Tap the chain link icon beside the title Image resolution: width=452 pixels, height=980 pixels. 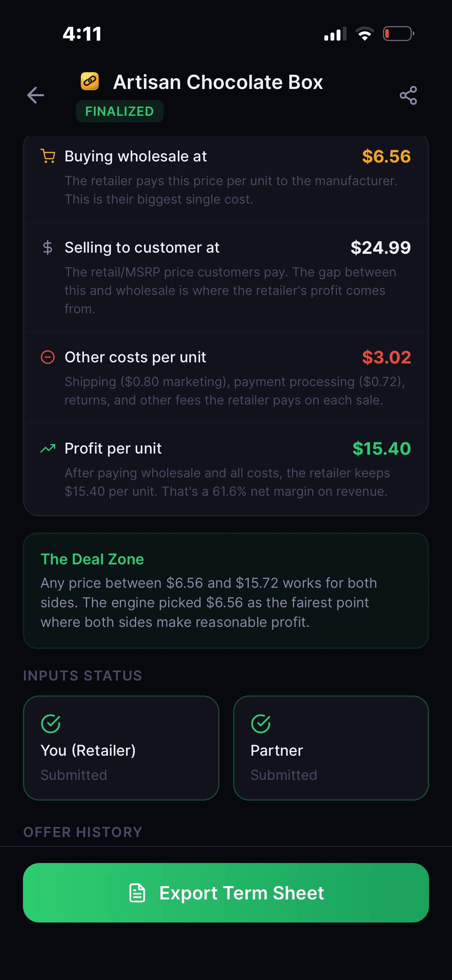(89, 81)
